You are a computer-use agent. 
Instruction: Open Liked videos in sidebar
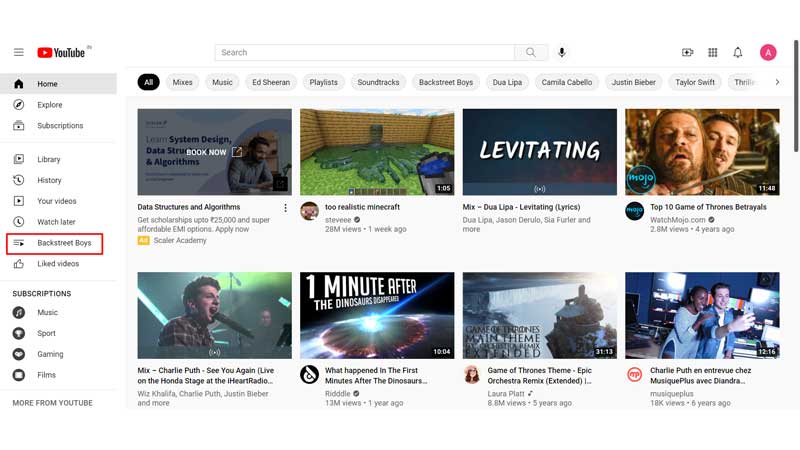tap(58, 264)
